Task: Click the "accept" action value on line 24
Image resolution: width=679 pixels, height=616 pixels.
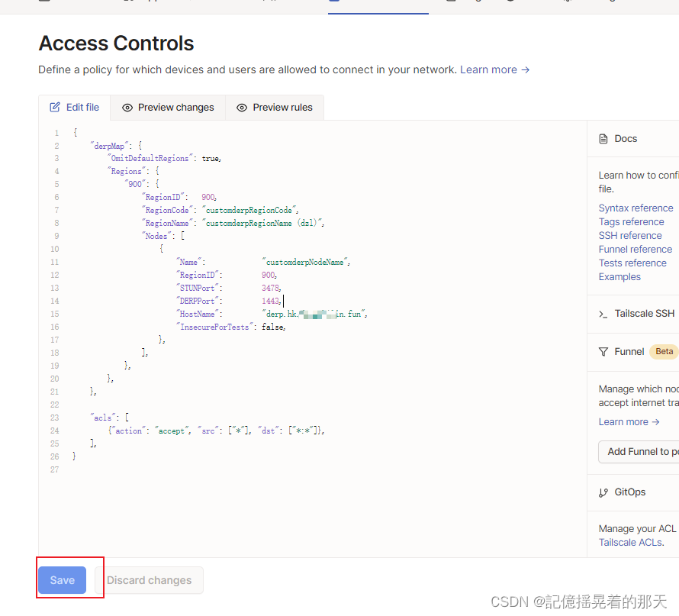Action: (x=172, y=431)
